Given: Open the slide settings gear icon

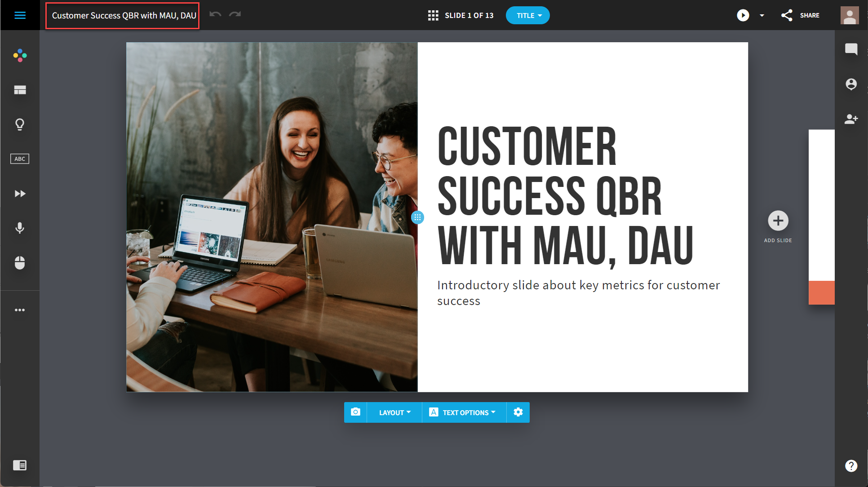Looking at the screenshot, I should point(518,412).
